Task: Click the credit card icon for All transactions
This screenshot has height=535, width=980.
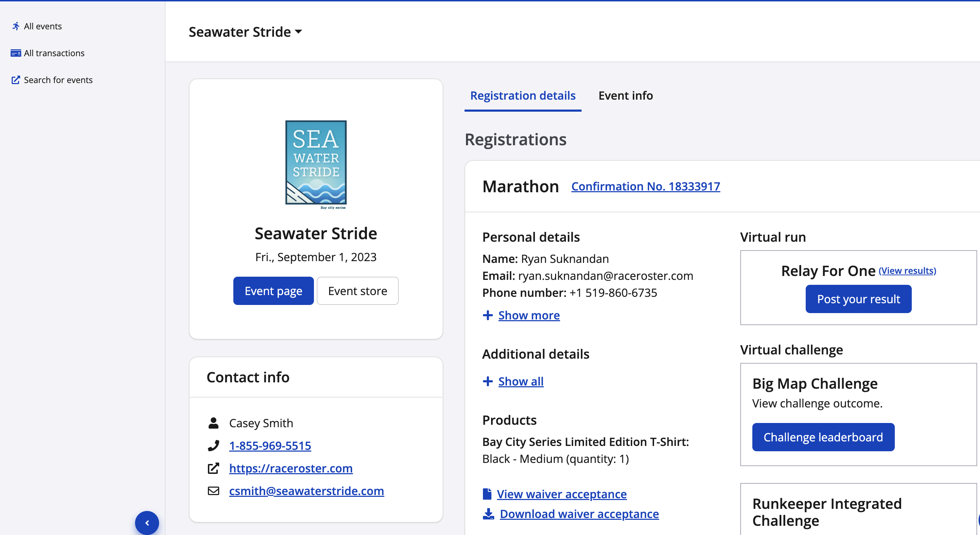Action: (16, 53)
